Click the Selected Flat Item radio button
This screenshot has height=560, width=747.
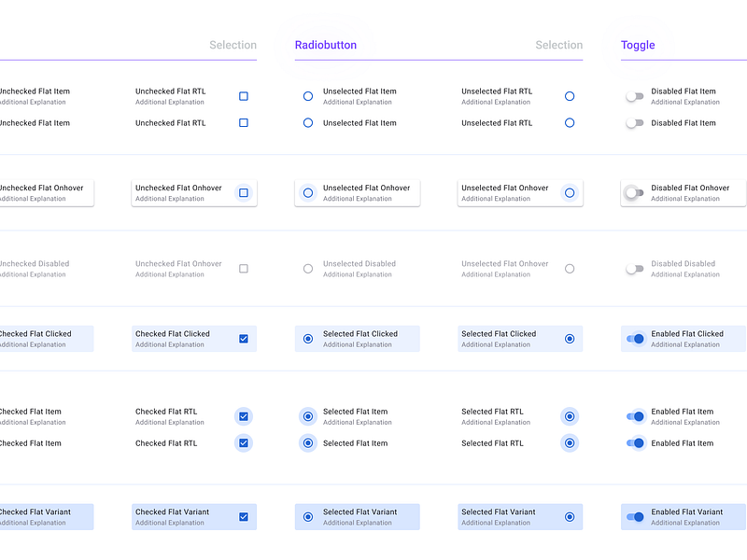point(307,416)
